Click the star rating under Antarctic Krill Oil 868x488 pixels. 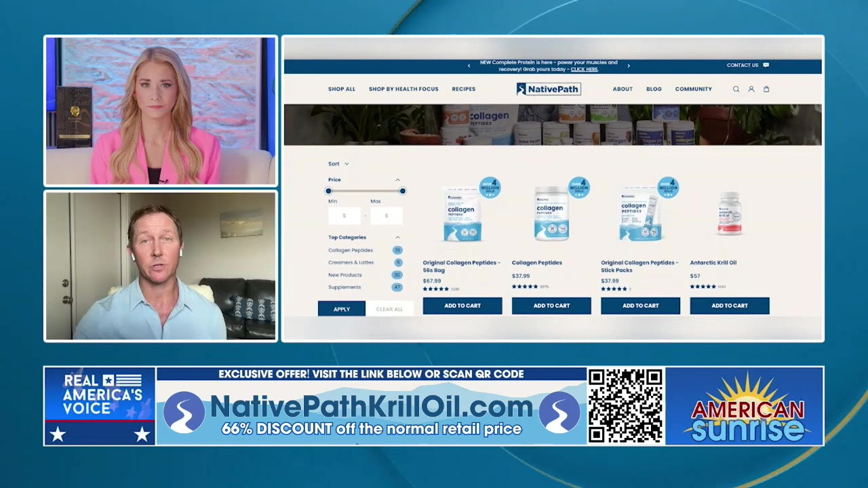[703, 287]
